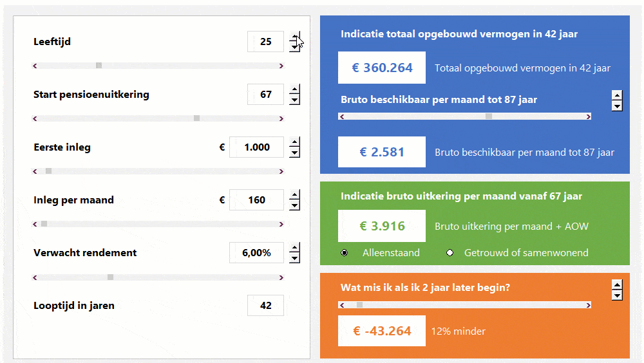Viewport: 644px width, 363px height.
Task: Click the right arrow of the orange panel slider
Action: 588,305
